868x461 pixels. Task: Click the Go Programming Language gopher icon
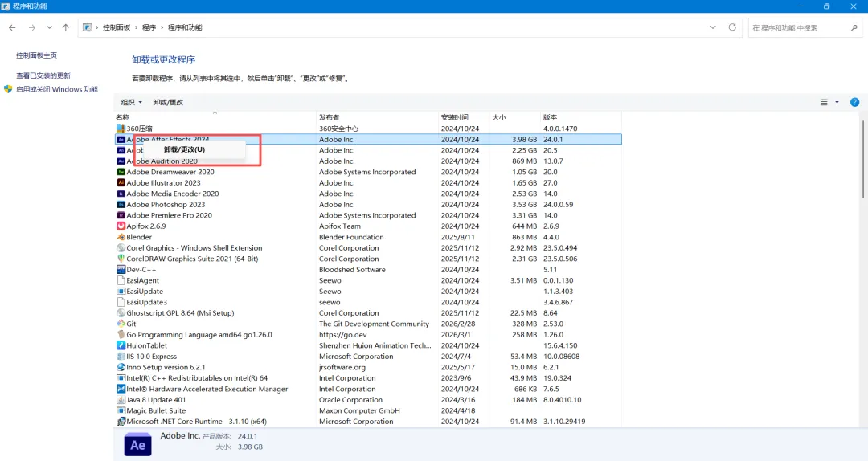tap(121, 335)
